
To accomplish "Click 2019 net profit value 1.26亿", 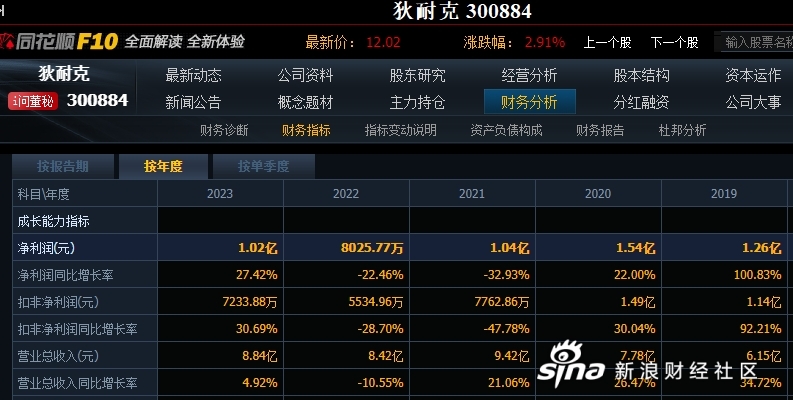I will pyautogui.click(x=762, y=248).
